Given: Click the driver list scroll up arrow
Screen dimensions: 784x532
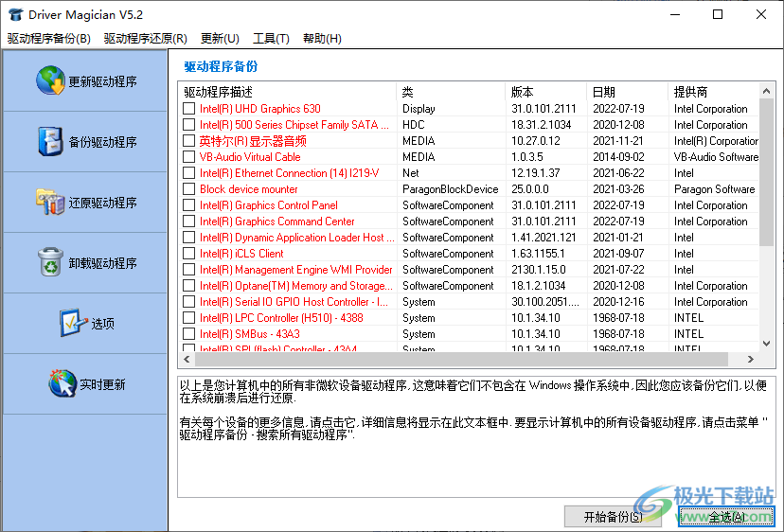Looking at the screenshot, I should [766, 91].
